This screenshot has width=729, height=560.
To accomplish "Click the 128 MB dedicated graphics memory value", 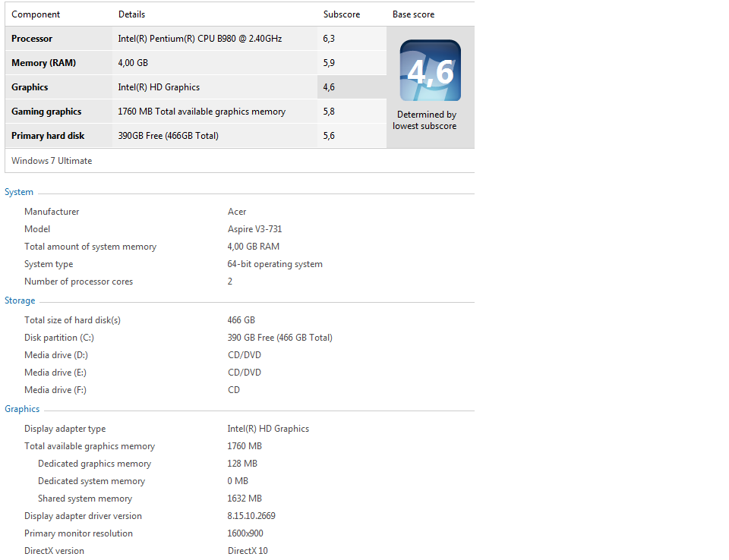I will [x=242, y=464].
